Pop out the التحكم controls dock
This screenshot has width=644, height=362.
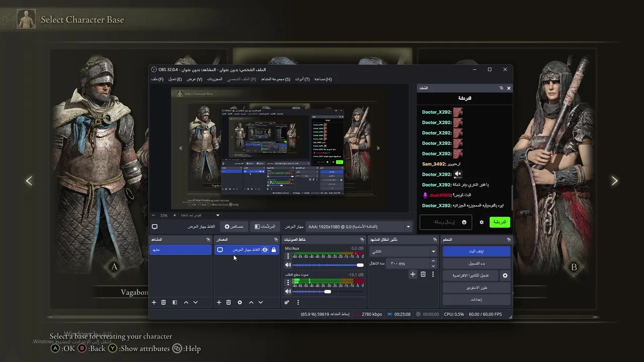[509, 239]
